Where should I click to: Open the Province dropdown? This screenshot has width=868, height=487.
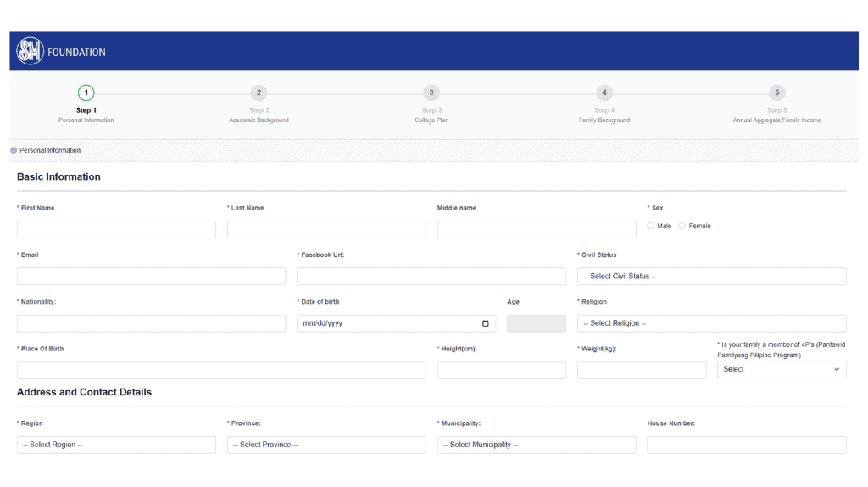click(x=326, y=445)
